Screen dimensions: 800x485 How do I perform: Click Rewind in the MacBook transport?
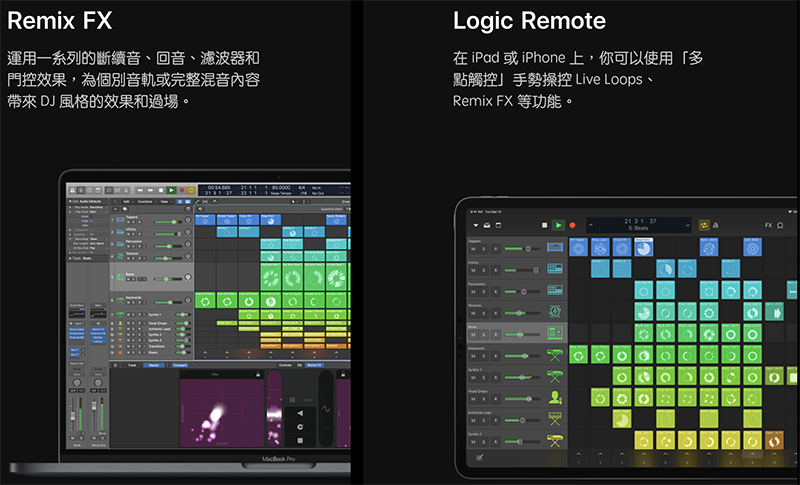tap(140, 190)
